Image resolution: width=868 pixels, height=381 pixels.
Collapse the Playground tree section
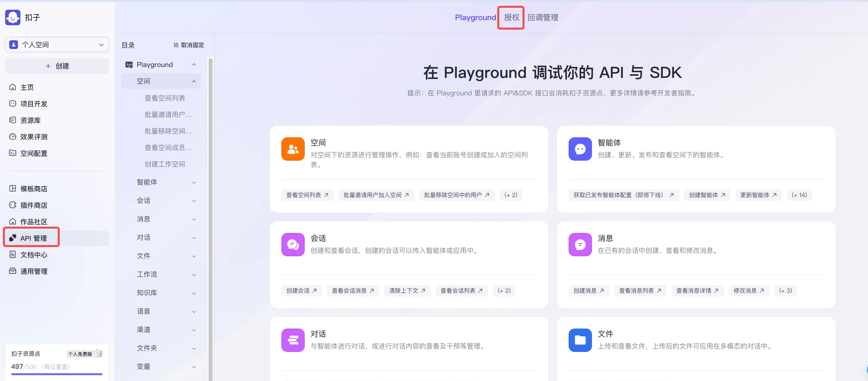click(194, 65)
